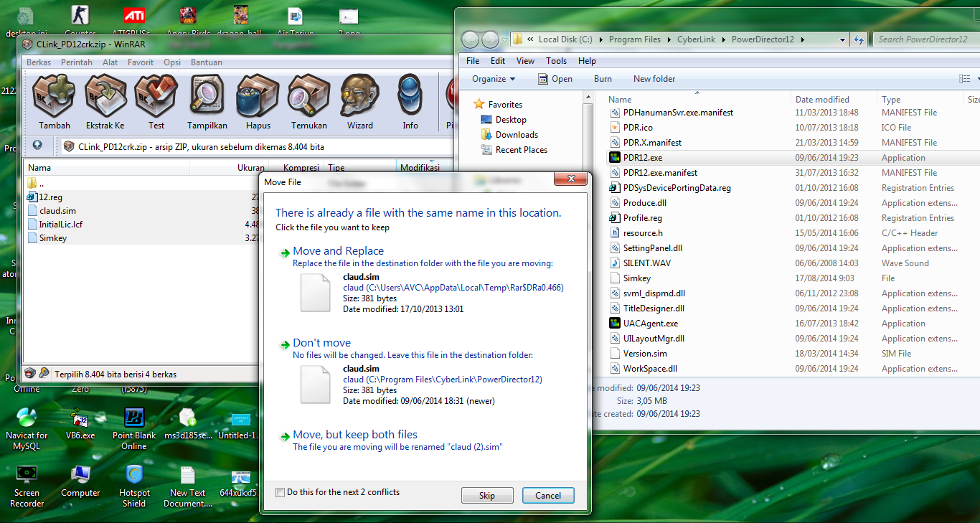The height and width of the screenshot is (523, 980).
Task: Click the Skip button in Move File dialog
Action: click(x=487, y=495)
